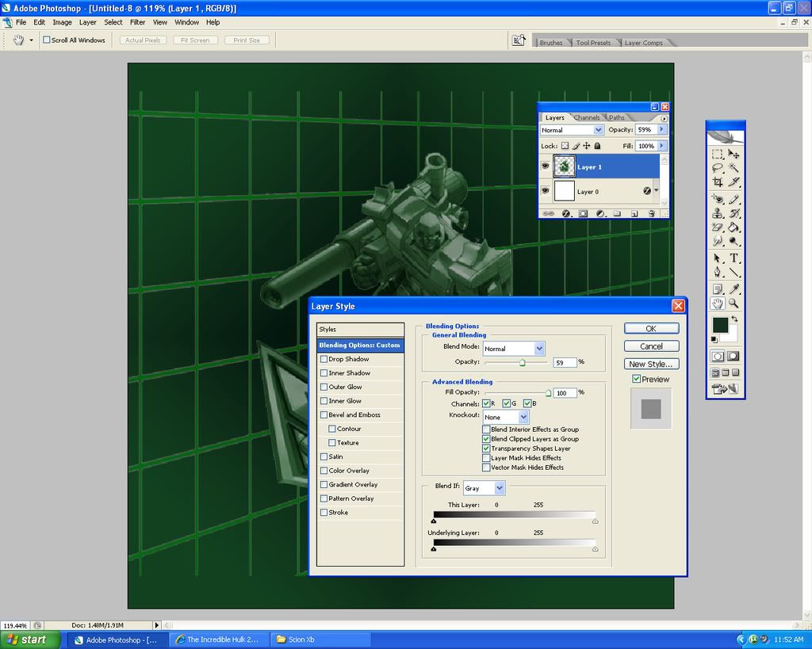Enable the Drop Shadow checkbox
The image size is (812, 649).
click(x=324, y=359)
